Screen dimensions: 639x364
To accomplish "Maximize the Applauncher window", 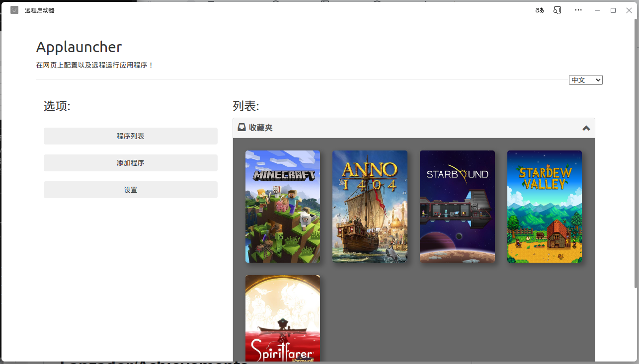I will 613,10.
